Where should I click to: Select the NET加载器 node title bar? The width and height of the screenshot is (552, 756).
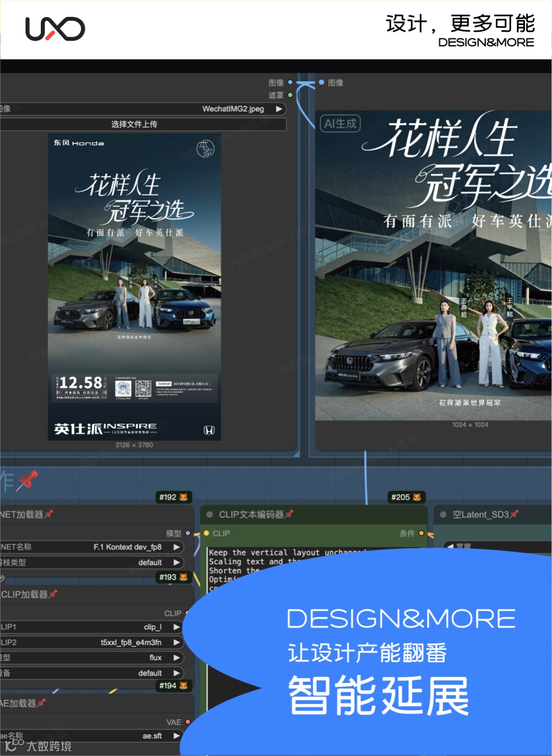point(97,514)
